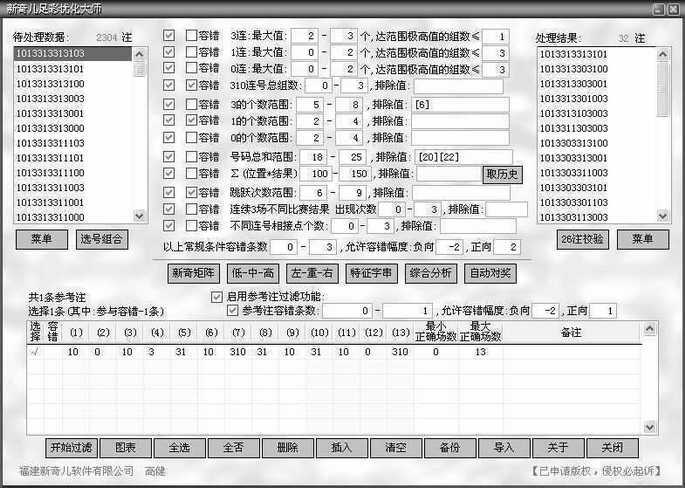Click the 排除值 field containing [6]
Image resolution: width=685 pixels, height=488 pixels.
[460, 104]
